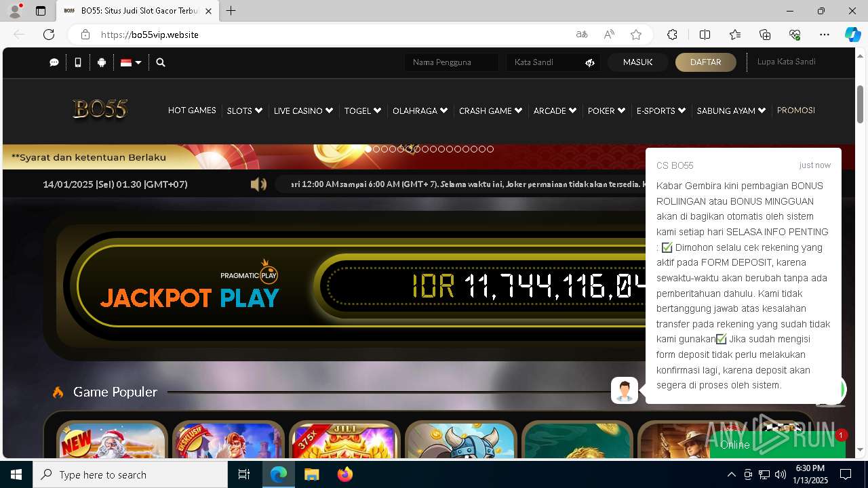This screenshot has width=868, height=488.
Task: Open the live chat bubble icon
Action: pyautogui.click(x=54, y=62)
